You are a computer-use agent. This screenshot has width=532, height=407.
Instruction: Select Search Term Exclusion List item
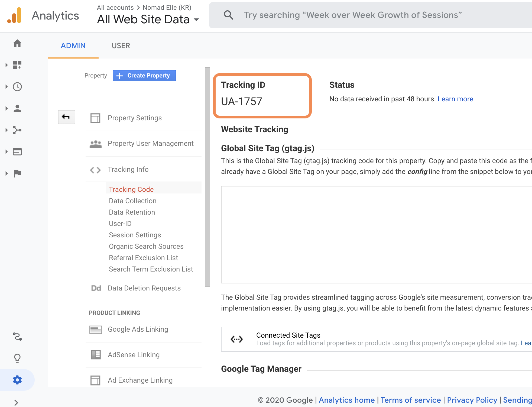click(151, 269)
